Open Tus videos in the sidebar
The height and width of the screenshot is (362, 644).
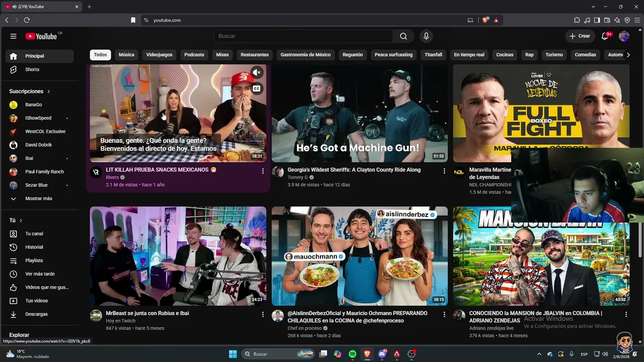click(x=39, y=301)
